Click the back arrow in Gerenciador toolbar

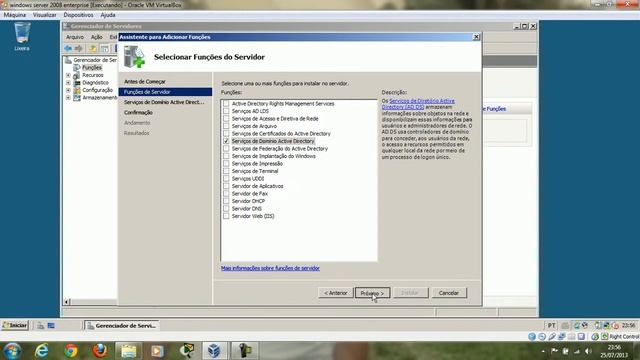coord(68,49)
